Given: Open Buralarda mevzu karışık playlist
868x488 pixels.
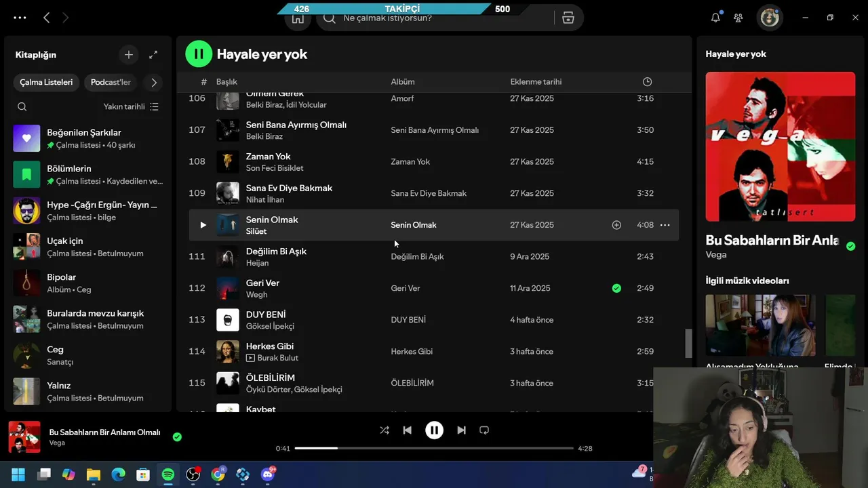Looking at the screenshot, I should click(87, 319).
